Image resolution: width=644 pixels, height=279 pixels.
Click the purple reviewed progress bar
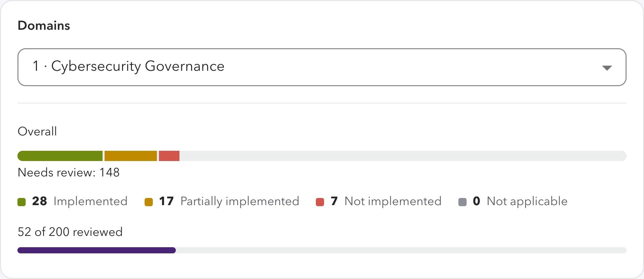click(97, 250)
